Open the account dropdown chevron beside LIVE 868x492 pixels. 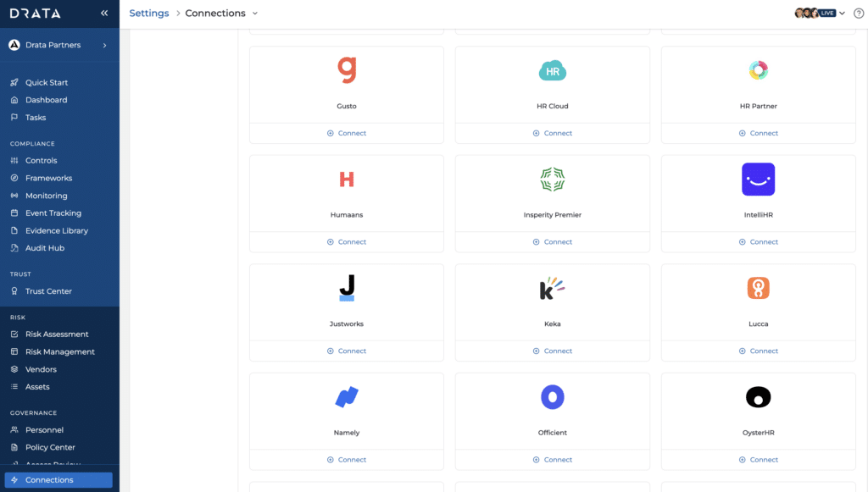coord(842,14)
